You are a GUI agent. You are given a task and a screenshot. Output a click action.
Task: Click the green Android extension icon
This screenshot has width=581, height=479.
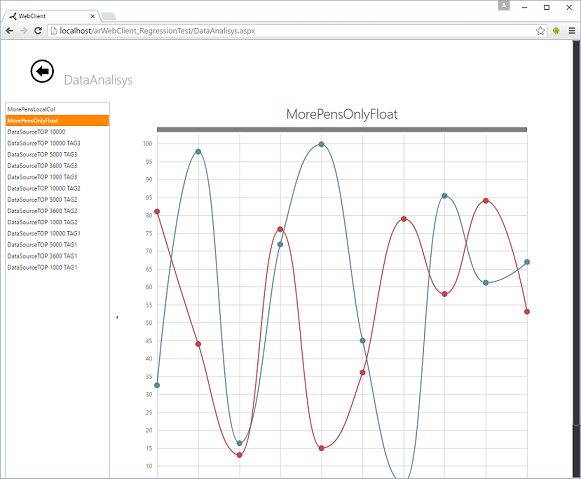(556, 31)
